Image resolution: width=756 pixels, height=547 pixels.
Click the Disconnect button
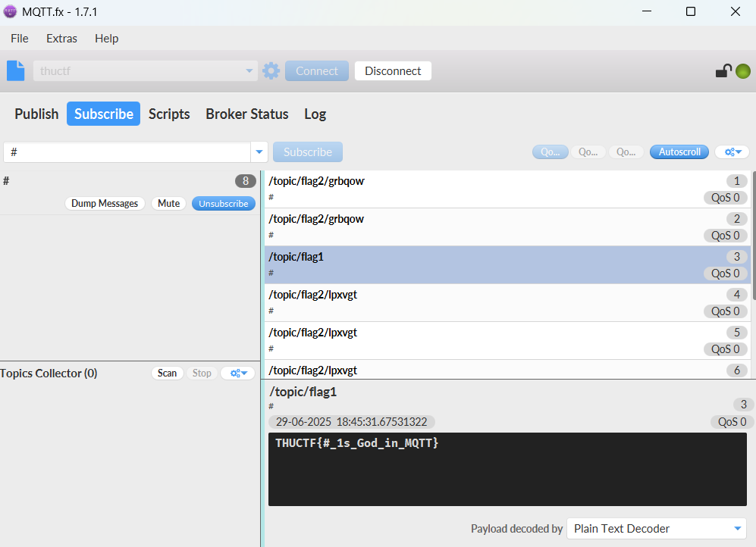point(393,71)
